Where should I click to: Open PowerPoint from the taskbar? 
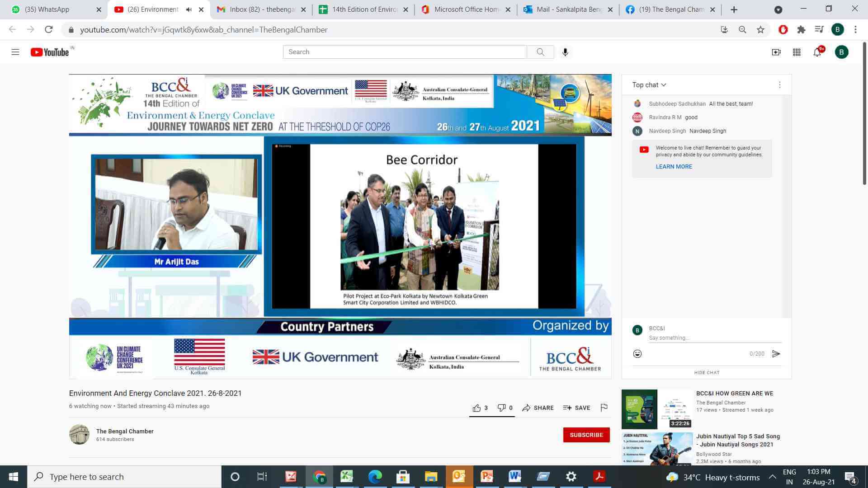click(487, 477)
